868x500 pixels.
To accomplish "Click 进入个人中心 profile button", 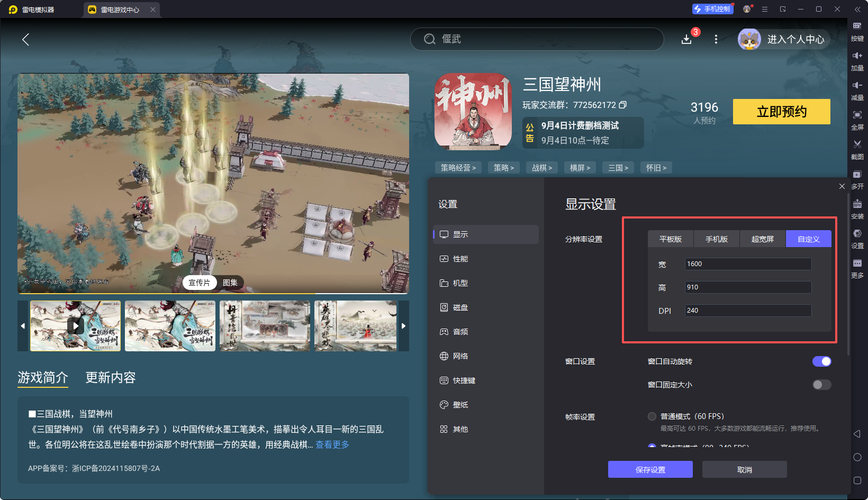I will point(784,39).
